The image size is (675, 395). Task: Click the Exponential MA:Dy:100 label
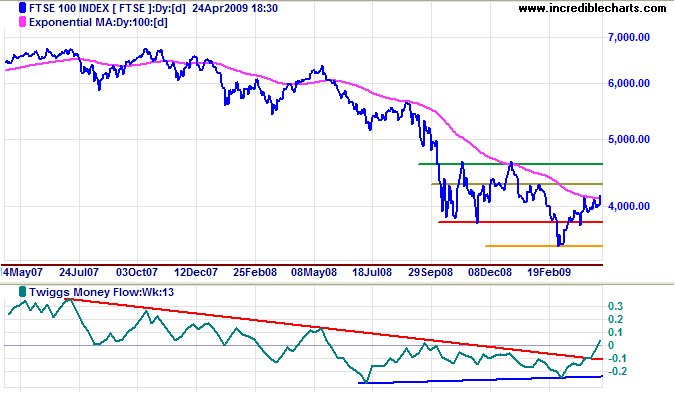tap(98, 22)
